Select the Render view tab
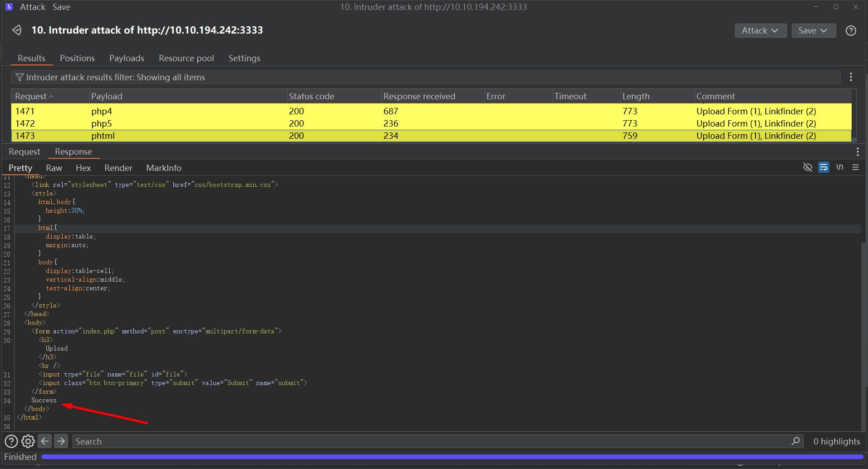Image resolution: width=868 pixels, height=469 pixels. point(118,168)
